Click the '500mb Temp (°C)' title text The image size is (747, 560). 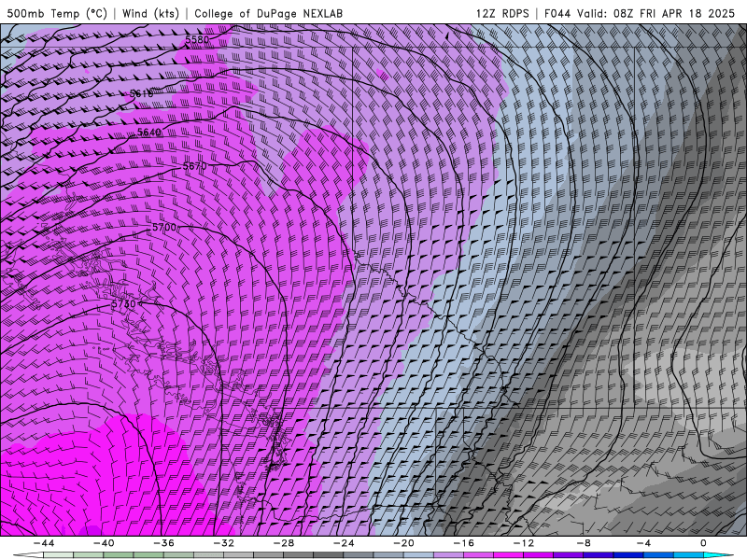coord(57,13)
